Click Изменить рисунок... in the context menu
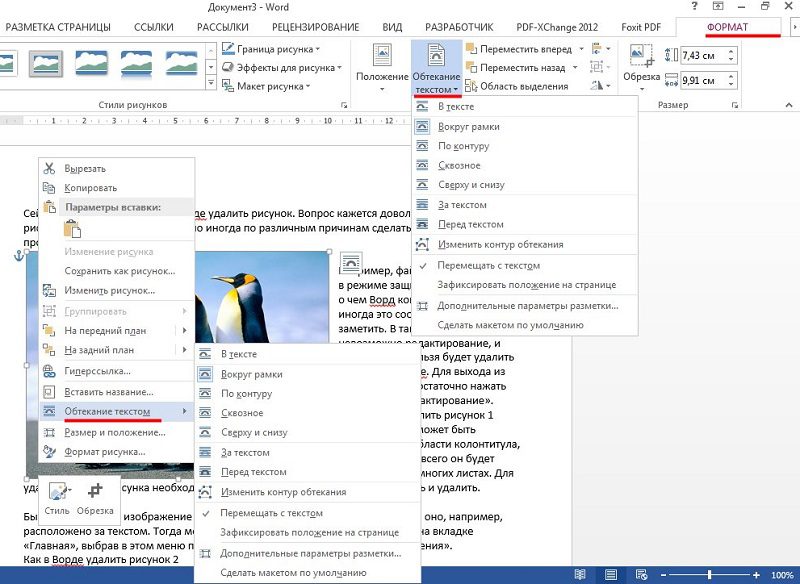Screen dimensions: 800x584 (117, 291)
